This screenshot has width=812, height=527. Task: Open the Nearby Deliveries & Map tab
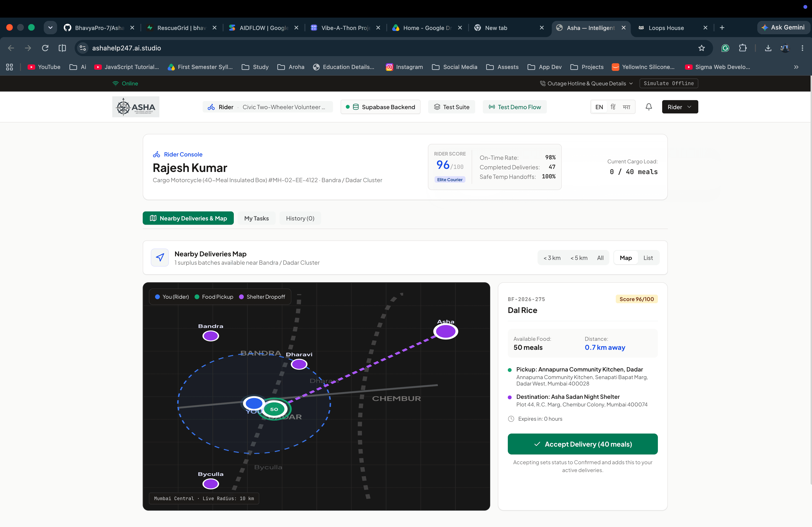(188, 218)
